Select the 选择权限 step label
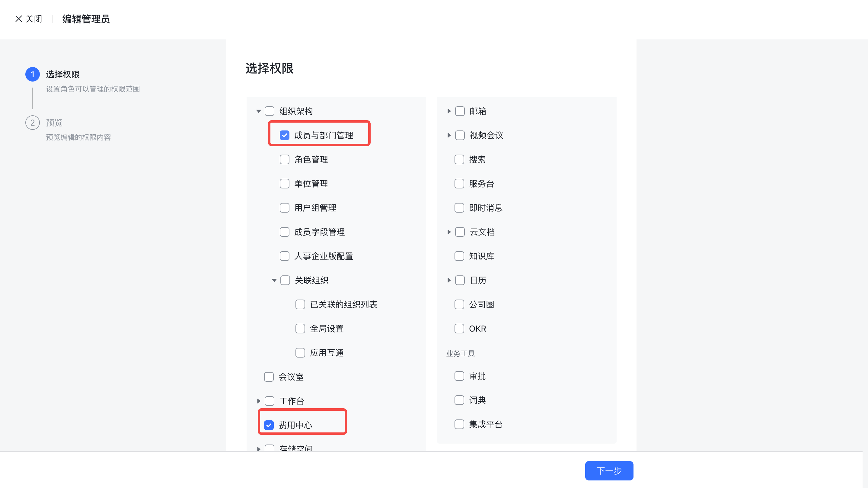868x488 pixels. pos(63,74)
